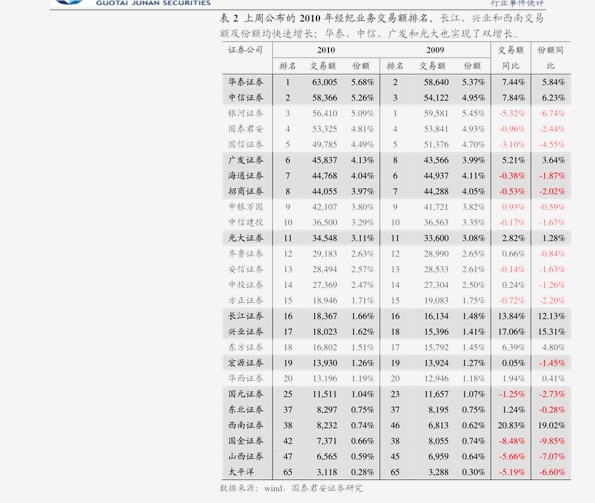The image size is (595, 503).
Task: Click the 20.83% growth value for 西南证券
Action: [511, 425]
